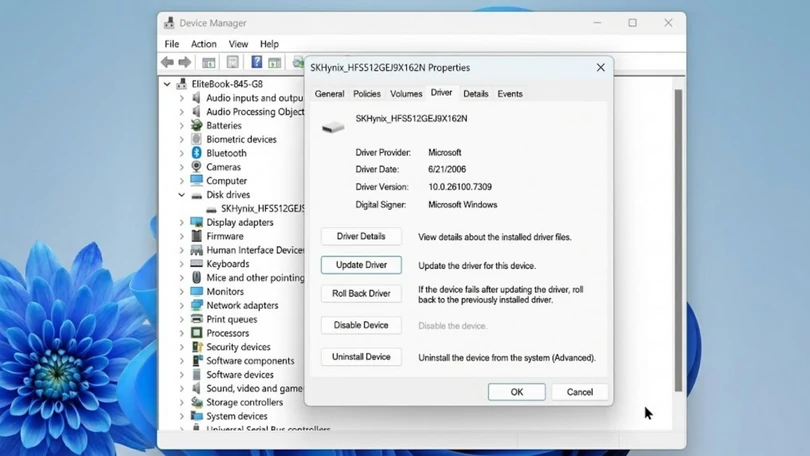Open the File menu
Screen dimensions: 810x456
tap(172, 44)
